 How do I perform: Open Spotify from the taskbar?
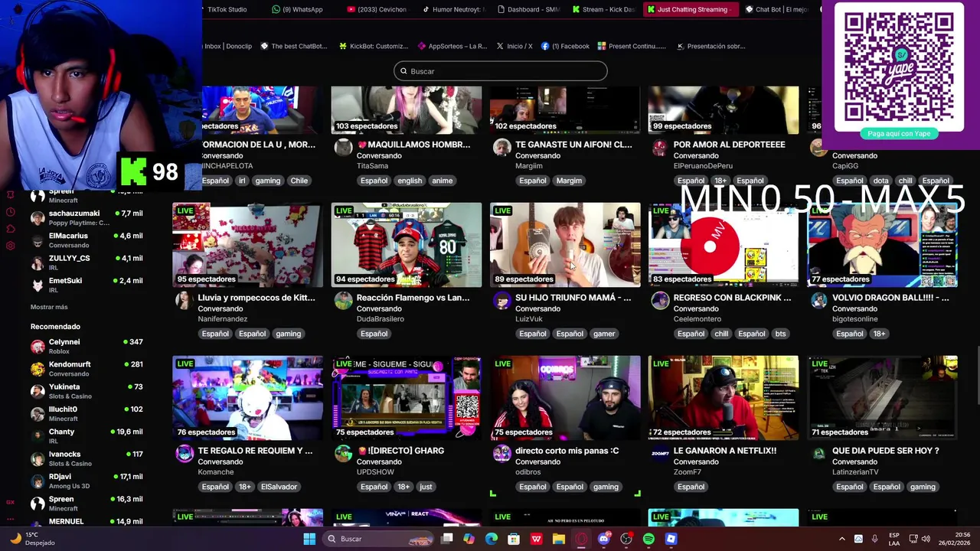pos(648,539)
